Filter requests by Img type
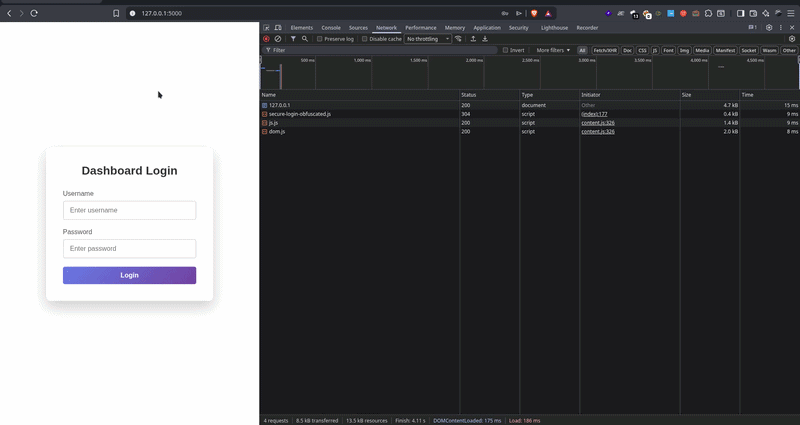This screenshot has height=425, width=800. pos(684,50)
